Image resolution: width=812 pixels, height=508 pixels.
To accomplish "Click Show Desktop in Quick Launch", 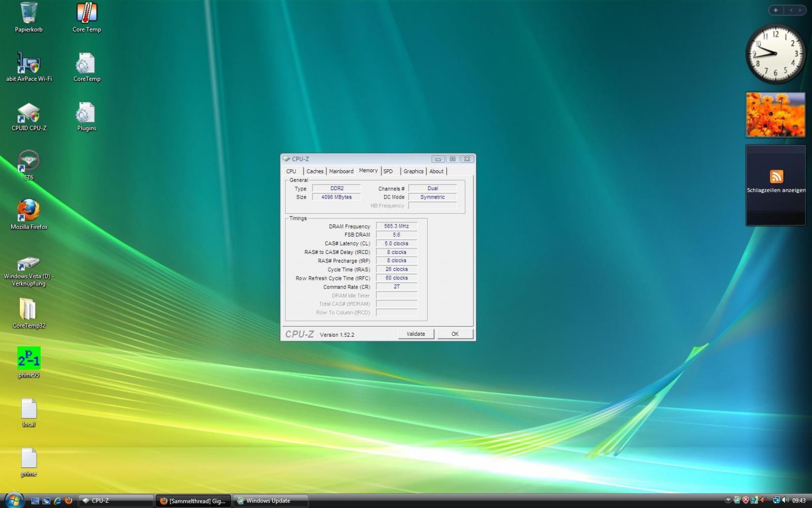I will (35, 500).
